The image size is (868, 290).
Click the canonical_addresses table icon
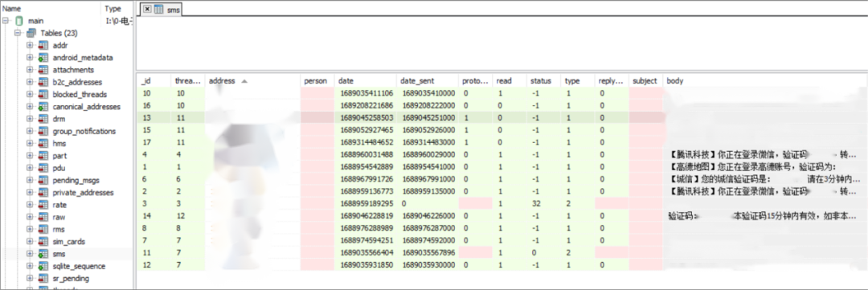(x=43, y=107)
